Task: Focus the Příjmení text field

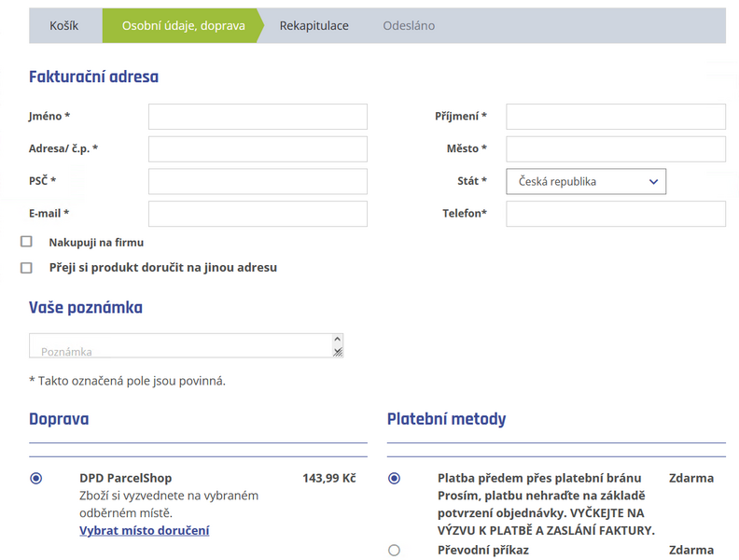Action: (616, 117)
